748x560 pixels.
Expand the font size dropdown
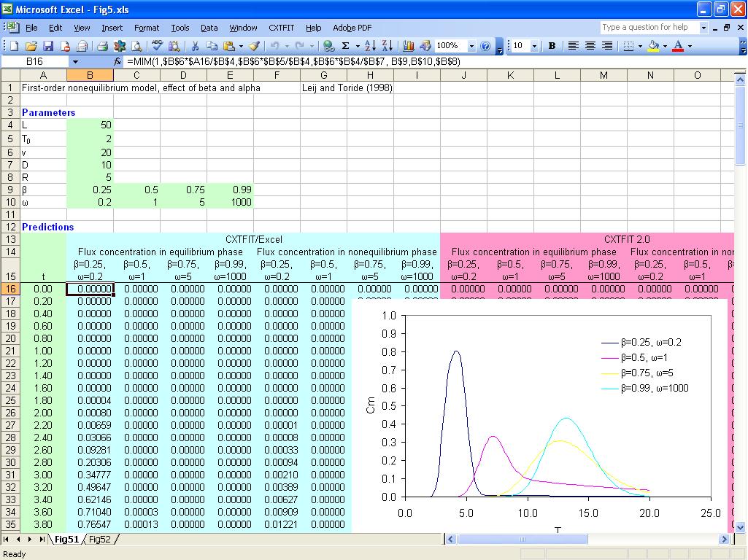click(x=534, y=46)
